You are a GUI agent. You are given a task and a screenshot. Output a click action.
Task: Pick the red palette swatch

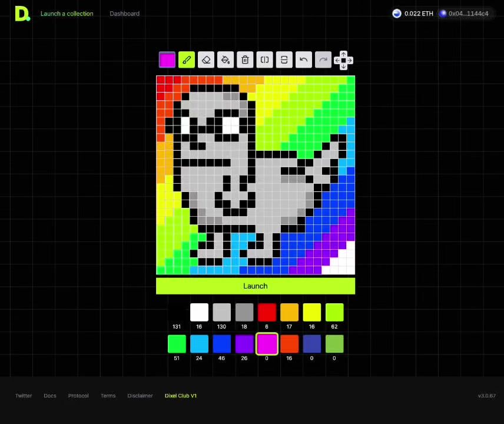click(267, 312)
